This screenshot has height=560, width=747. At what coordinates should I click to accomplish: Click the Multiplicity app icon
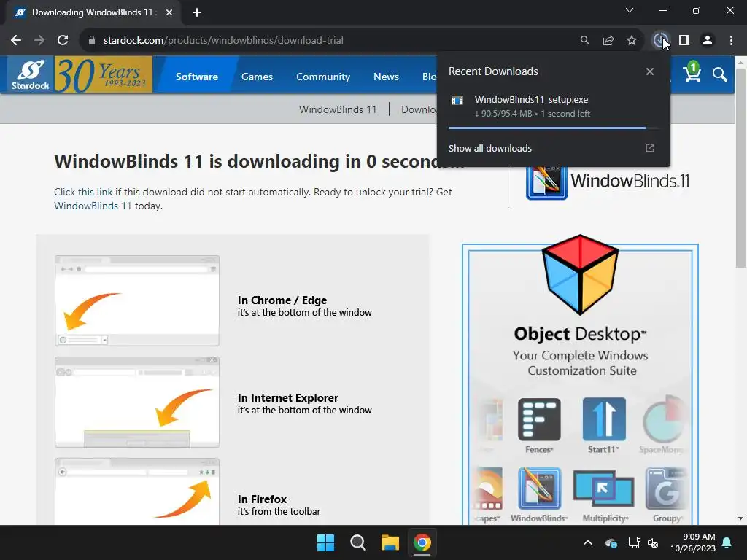tap(603, 488)
